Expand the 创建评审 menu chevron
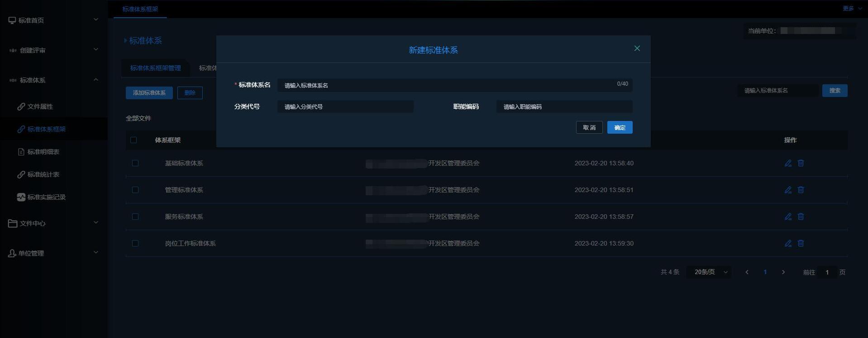Screen dimensions: 868x338 (x=95, y=49)
